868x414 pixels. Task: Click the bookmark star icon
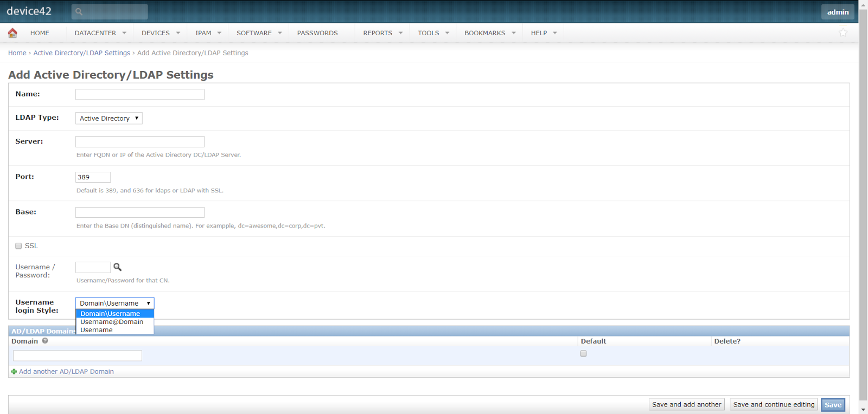(843, 33)
